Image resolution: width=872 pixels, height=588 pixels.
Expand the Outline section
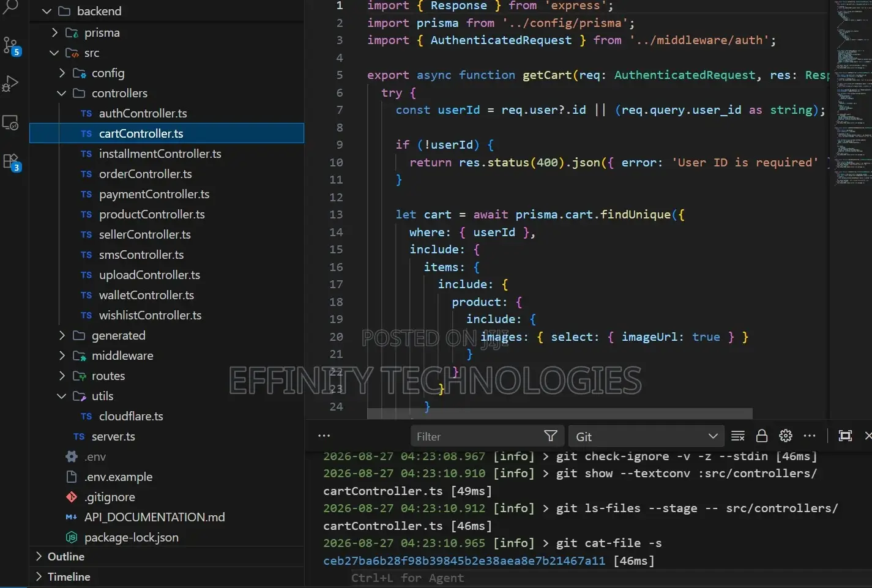[166, 556]
